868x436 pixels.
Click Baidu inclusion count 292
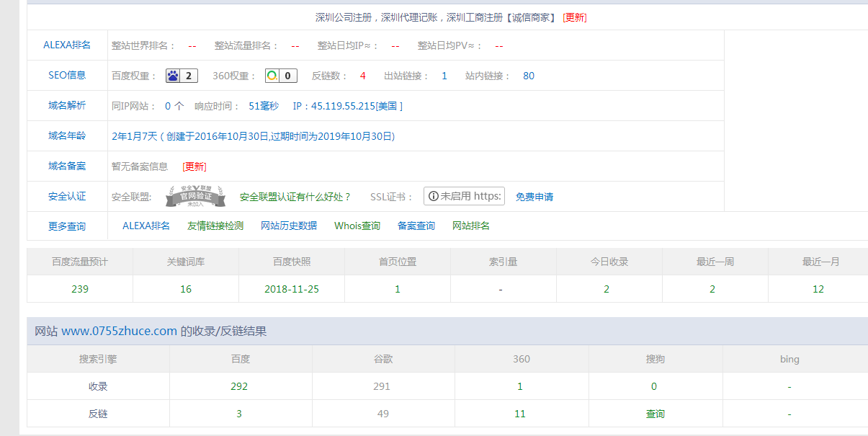click(240, 386)
